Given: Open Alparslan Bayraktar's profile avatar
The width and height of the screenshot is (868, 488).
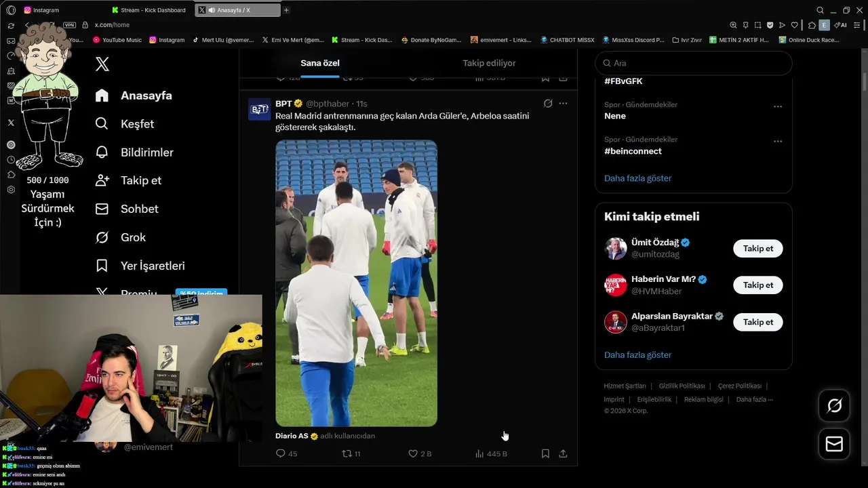Looking at the screenshot, I should point(616,322).
